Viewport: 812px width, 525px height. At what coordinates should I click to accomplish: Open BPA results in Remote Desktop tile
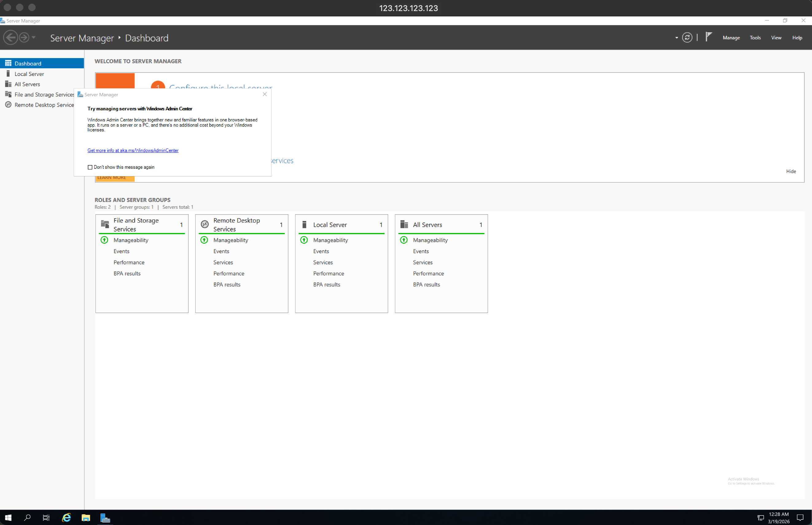(x=227, y=285)
